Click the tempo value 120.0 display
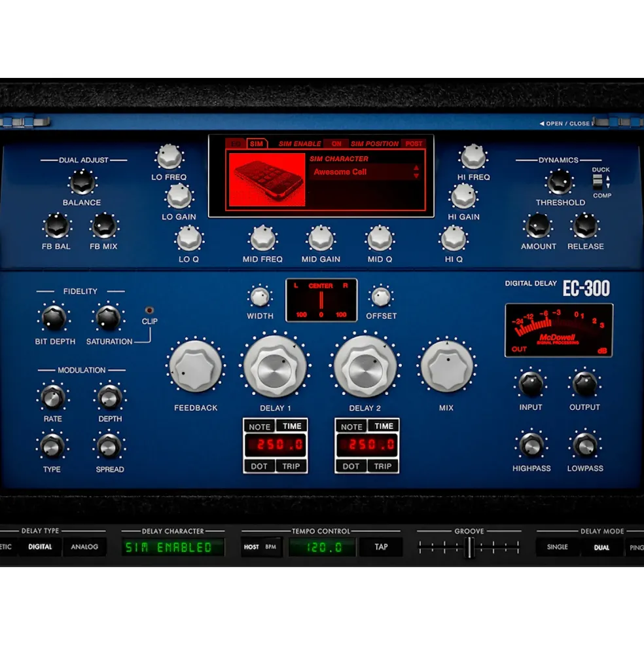Screen dimensions: 644x645 pyautogui.click(x=323, y=547)
